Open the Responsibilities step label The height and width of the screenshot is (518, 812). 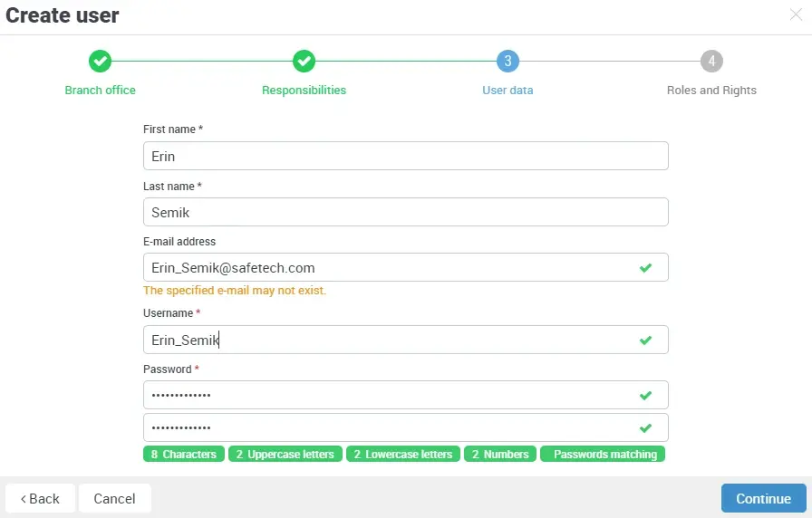304,90
